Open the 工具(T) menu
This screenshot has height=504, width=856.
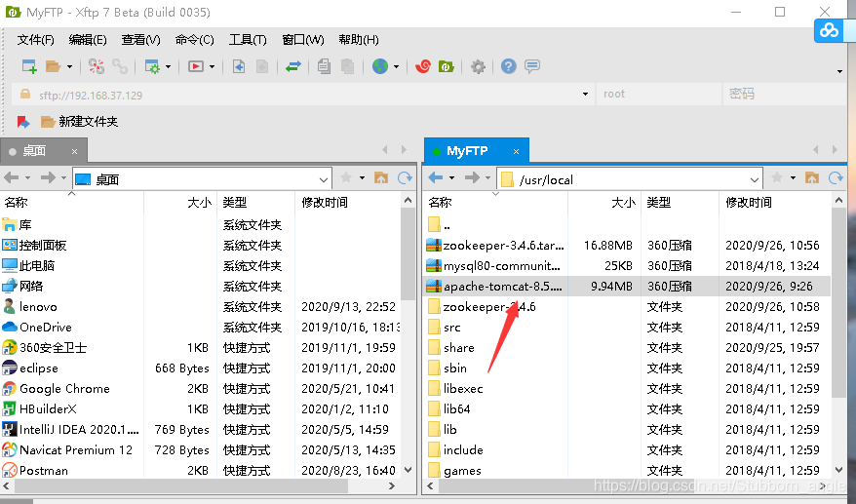click(248, 40)
